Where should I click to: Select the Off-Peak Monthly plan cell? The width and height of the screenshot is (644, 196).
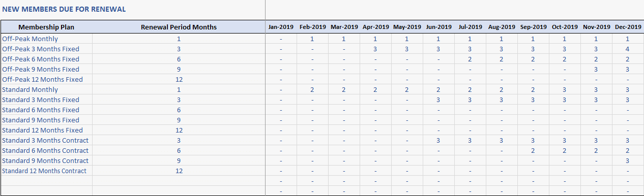click(x=46, y=39)
